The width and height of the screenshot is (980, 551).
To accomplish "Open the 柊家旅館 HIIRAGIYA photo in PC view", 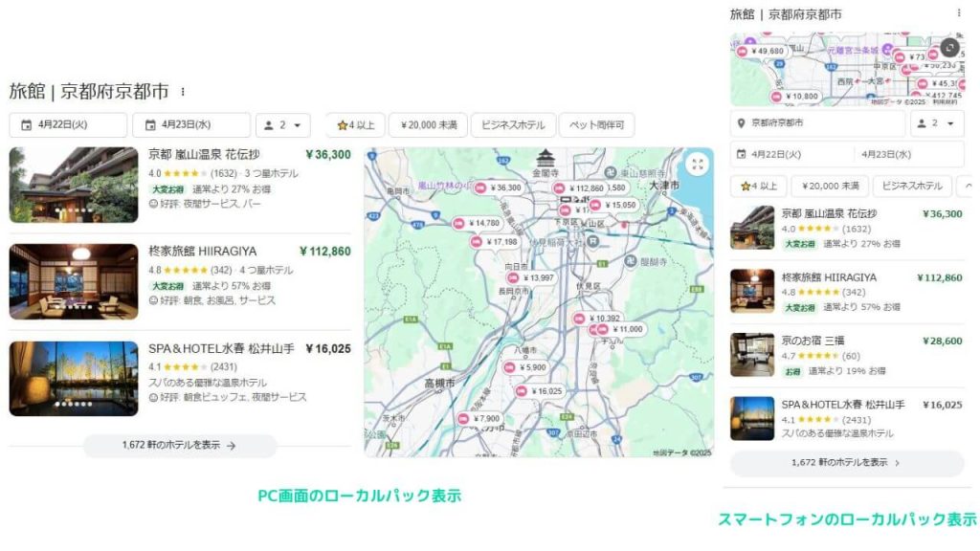I will pos(74,282).
